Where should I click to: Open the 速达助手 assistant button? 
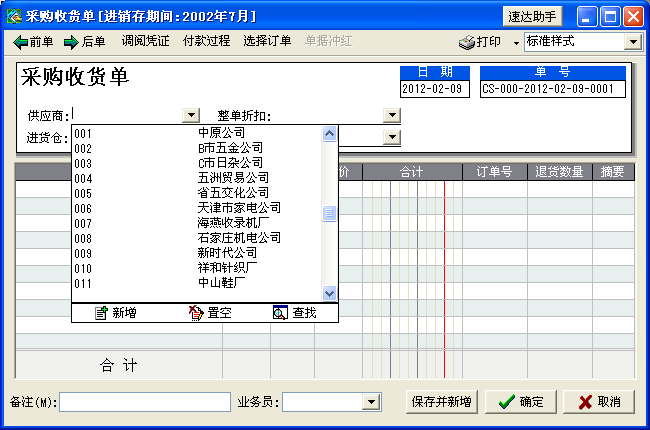(x=532, y=17)
